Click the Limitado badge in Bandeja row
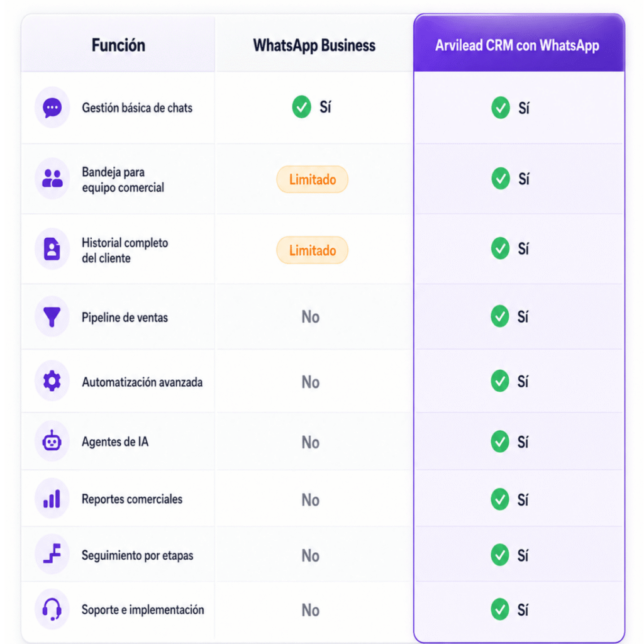The image size is (644, 644). click(x=312, y=179)
